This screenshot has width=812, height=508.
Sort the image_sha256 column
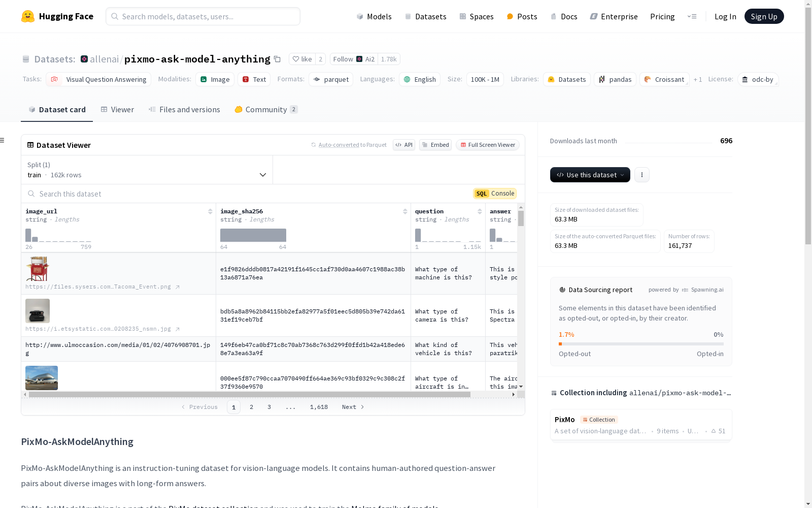tap(405, 211)
